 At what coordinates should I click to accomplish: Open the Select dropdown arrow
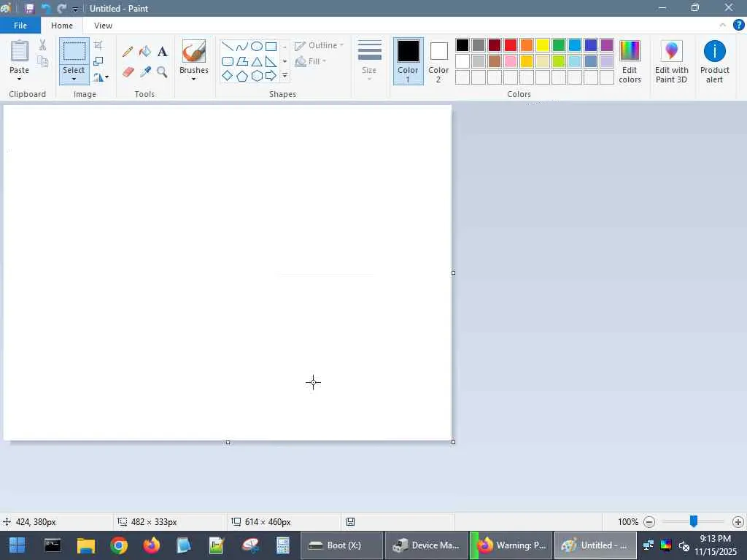(74, 79)
